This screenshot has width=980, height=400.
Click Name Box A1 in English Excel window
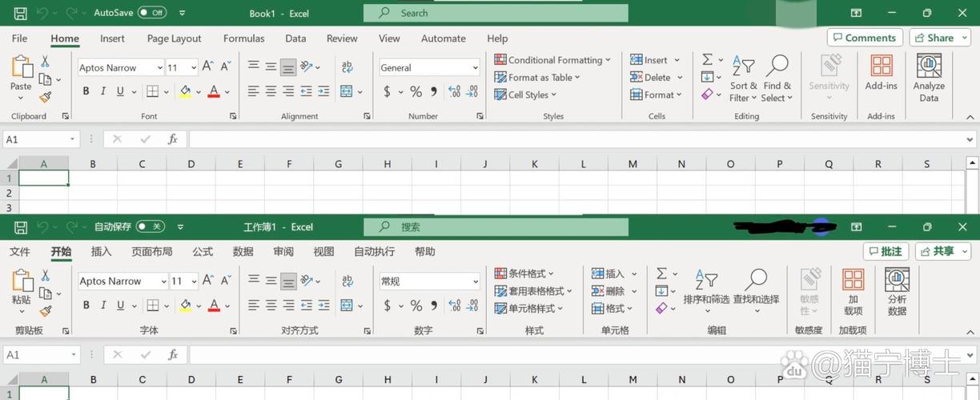tap(41, 139)
